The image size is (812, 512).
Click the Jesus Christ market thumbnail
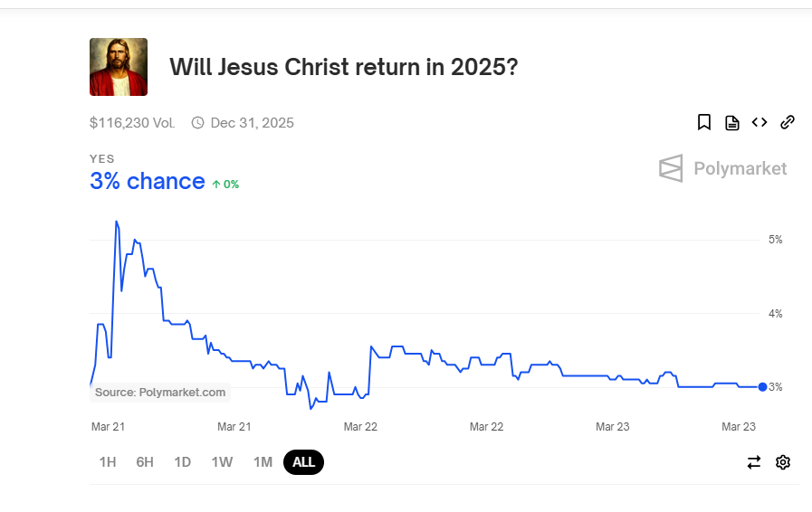(x=119, y=67)
